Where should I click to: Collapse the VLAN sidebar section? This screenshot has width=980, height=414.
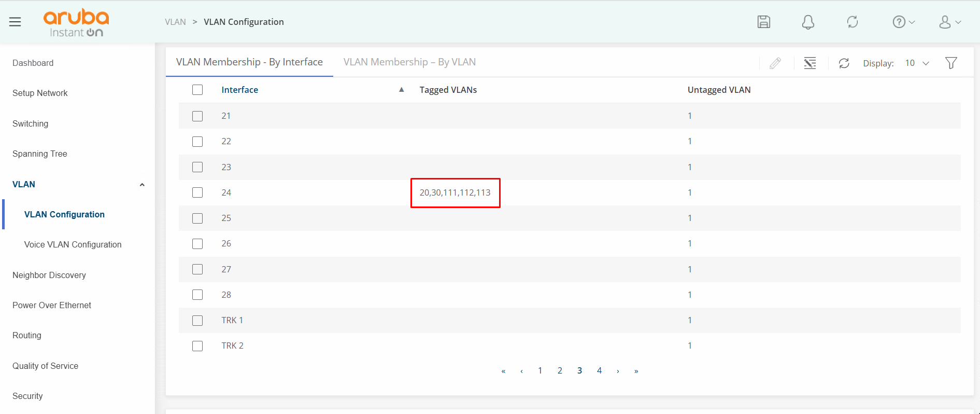pyautogui.click(x=141, y=185)
